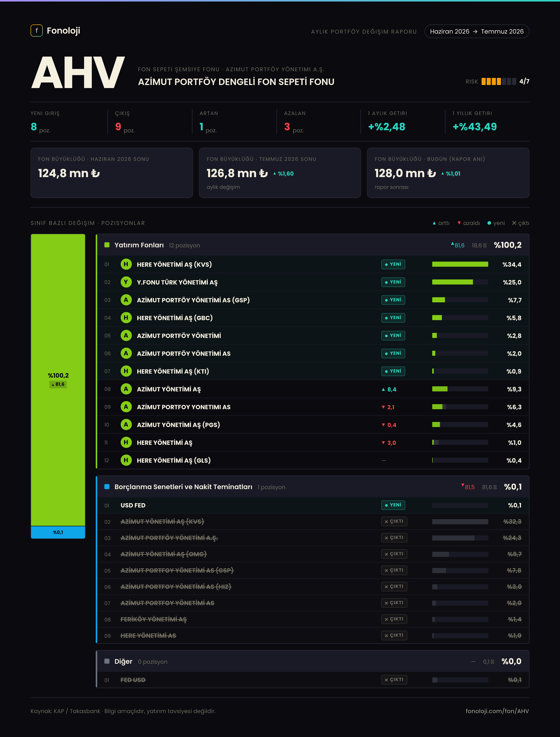Click "AZİMUT PORTFÖY DENGELİ FON SEPETİ FONU" title
560x737 pixels.
236,82
